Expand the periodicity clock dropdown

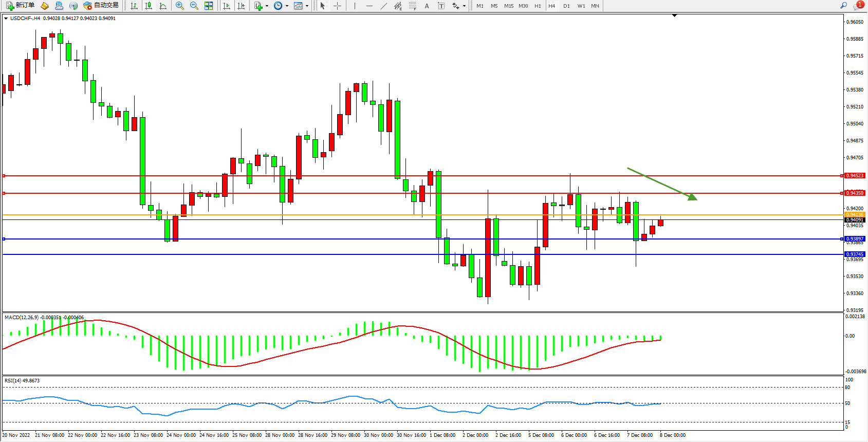click(287, 6)
